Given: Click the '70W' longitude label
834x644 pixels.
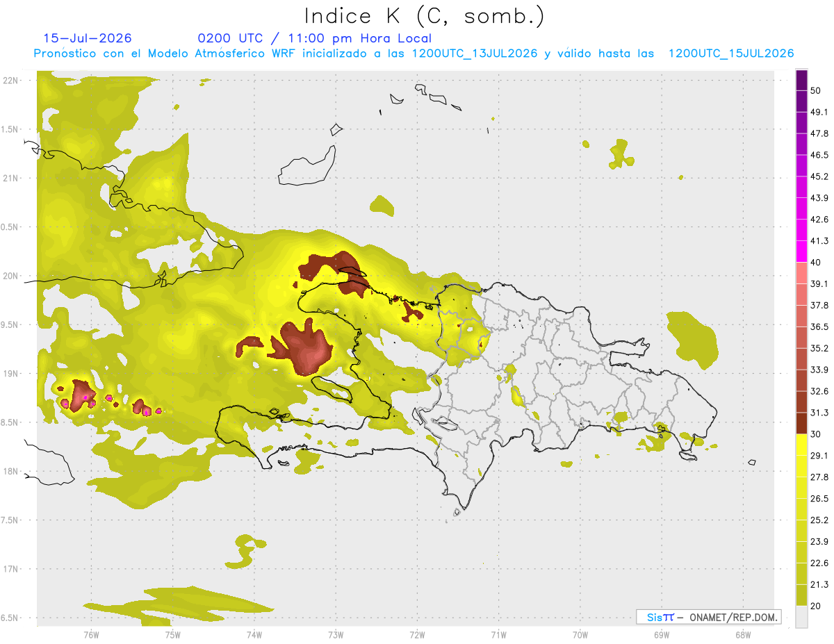Looking at the screenshot, I should [x=580, y=635].
